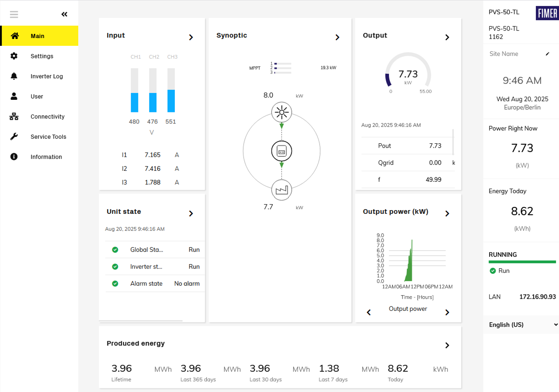Click the Global State green check icon
Image resolution: width=559 pixels, height=392 pixels.
(115, 250)
